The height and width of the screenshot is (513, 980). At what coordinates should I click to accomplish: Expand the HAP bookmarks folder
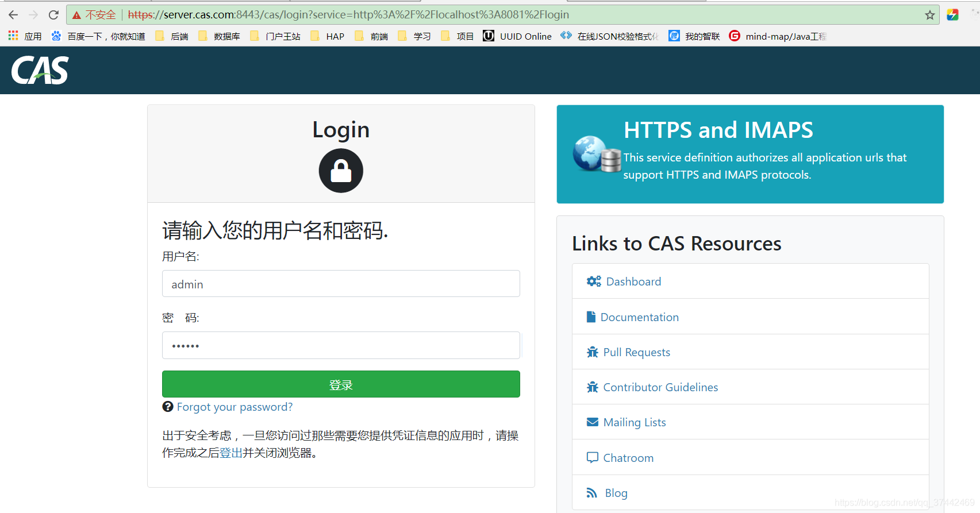tap(327, 36)
